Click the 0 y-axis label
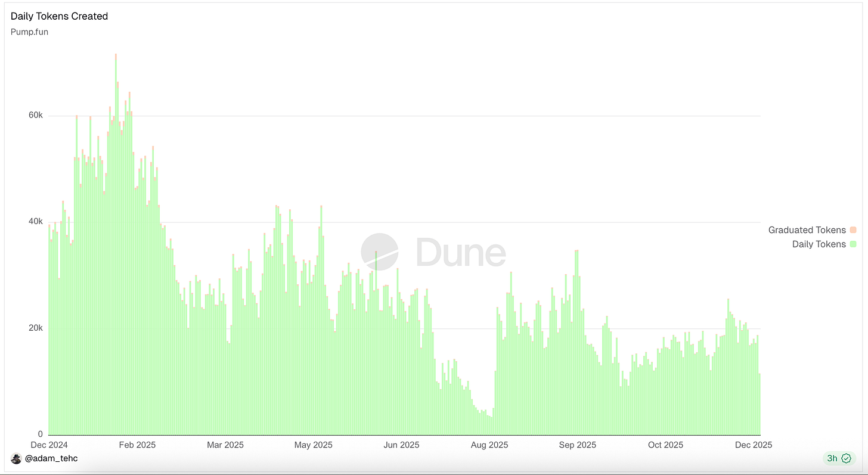868x475 pixels. [x=41, y=434]
